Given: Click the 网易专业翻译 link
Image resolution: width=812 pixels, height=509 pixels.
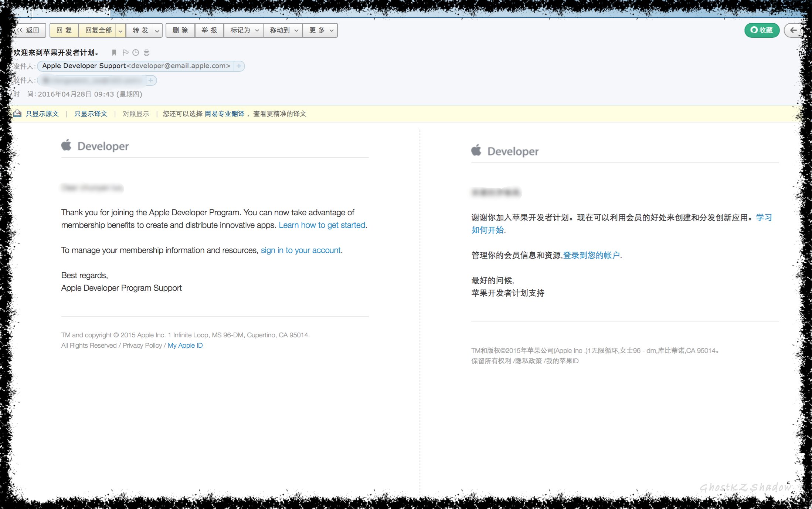Looking at the screenshot, I should [x=224, y=114].
